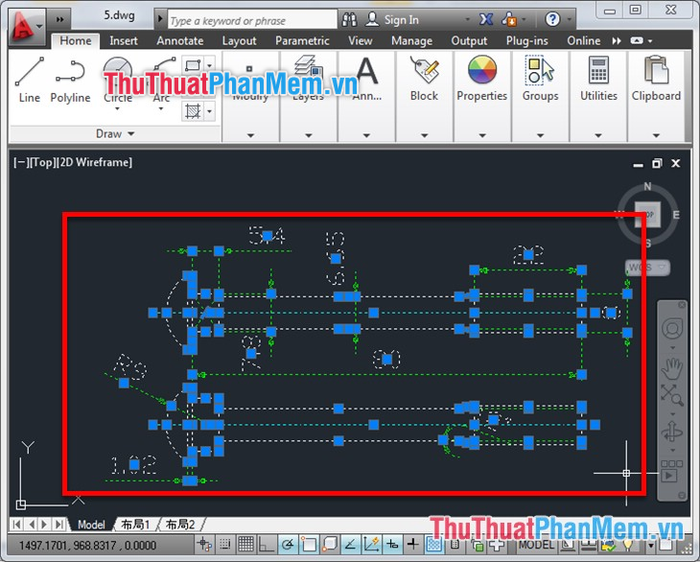Select the Pan hand tool in navigation bar
This screenshot has height=562, width=700.
pyautogui.click(x=671, y=368)
